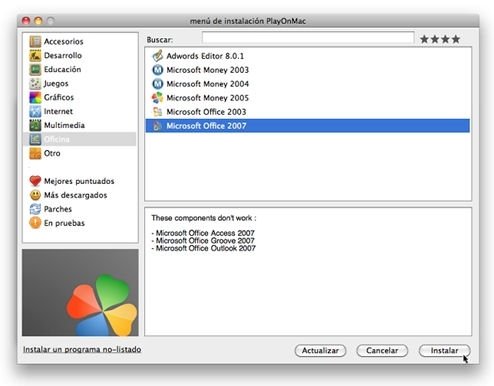Click the PlayOnMac clover logo image
The height and width of the screenshot is (386, 494).
point(80,292)
